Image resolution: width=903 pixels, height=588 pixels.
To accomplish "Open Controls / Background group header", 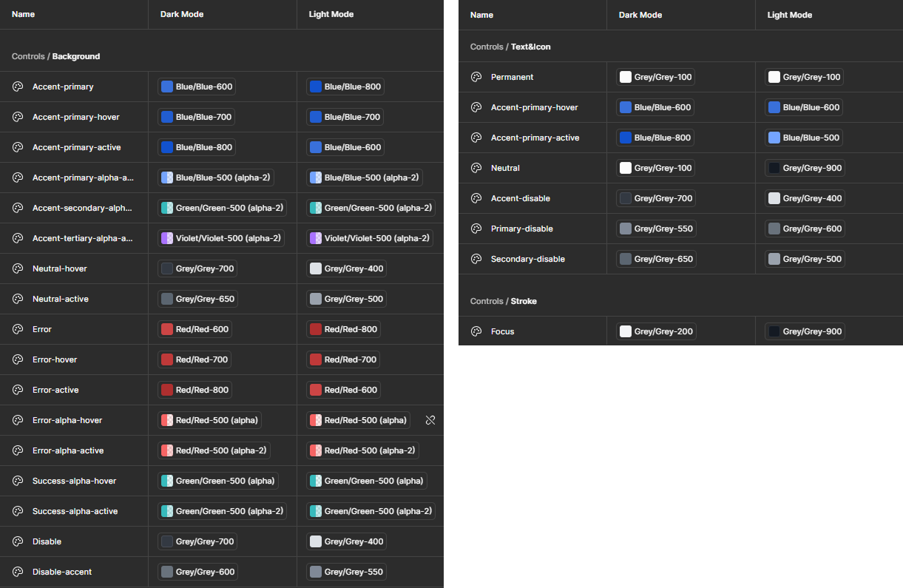I will coord(56,56).
